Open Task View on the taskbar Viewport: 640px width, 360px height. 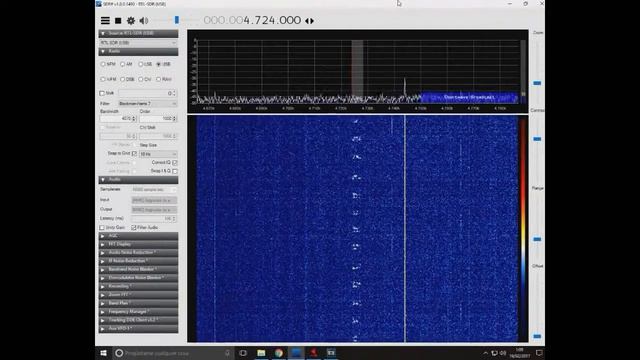click(243, 353)
